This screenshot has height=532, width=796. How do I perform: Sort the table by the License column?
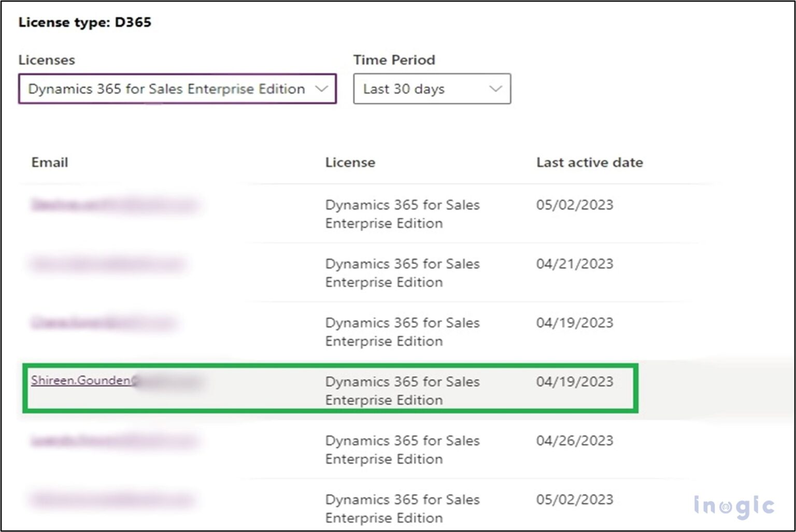pyautogui.click(x=350, y=162)
